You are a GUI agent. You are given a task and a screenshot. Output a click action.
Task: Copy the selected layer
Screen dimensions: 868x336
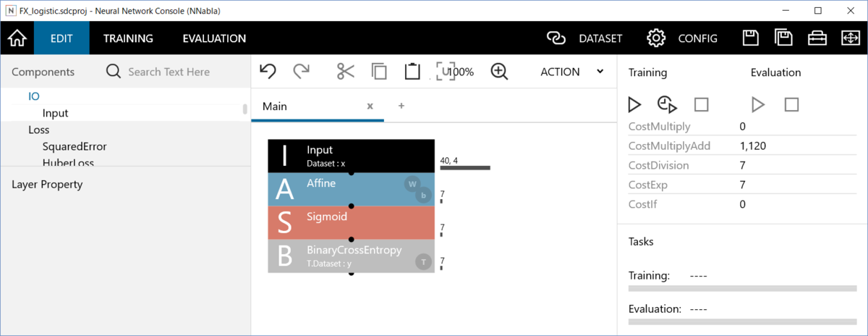point(379,71)
